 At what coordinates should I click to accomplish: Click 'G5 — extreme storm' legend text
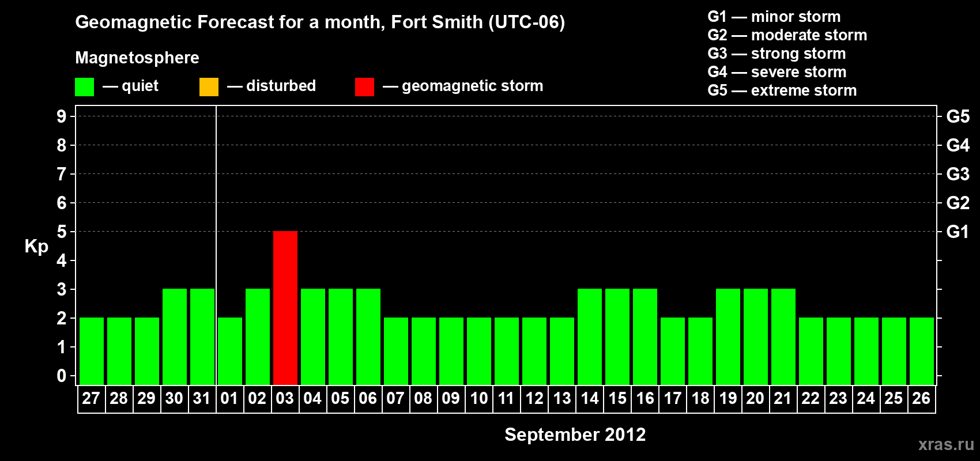click(x=782, y=90)
